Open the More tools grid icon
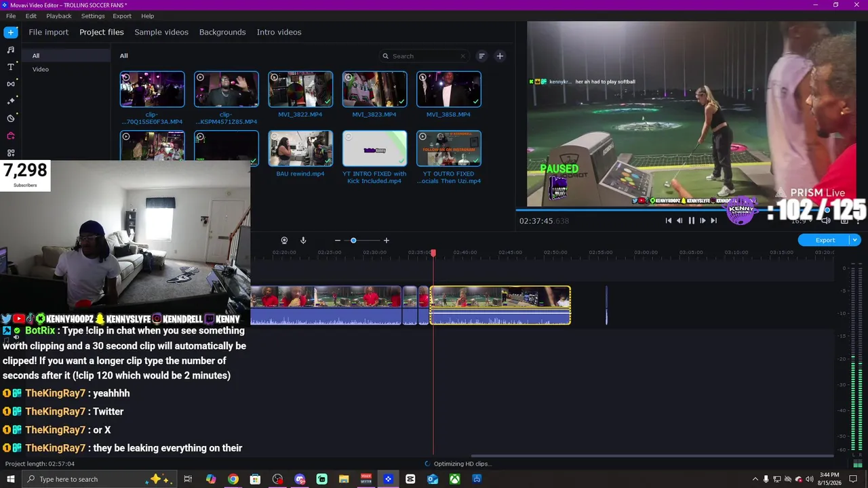868x488 pixels. click(11, 153)
